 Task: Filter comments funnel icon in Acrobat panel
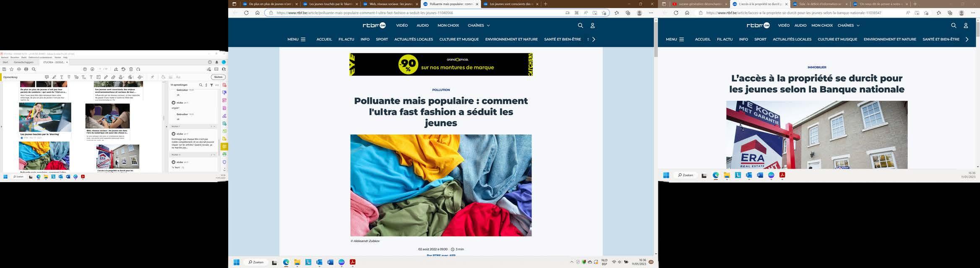click(x=211, y=85)
